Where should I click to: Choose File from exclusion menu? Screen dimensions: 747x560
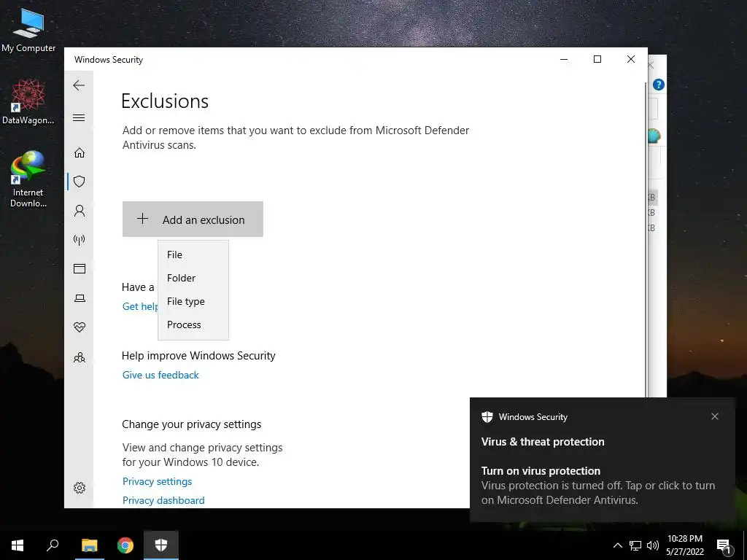pyautogui.click(x=193, y=254)
